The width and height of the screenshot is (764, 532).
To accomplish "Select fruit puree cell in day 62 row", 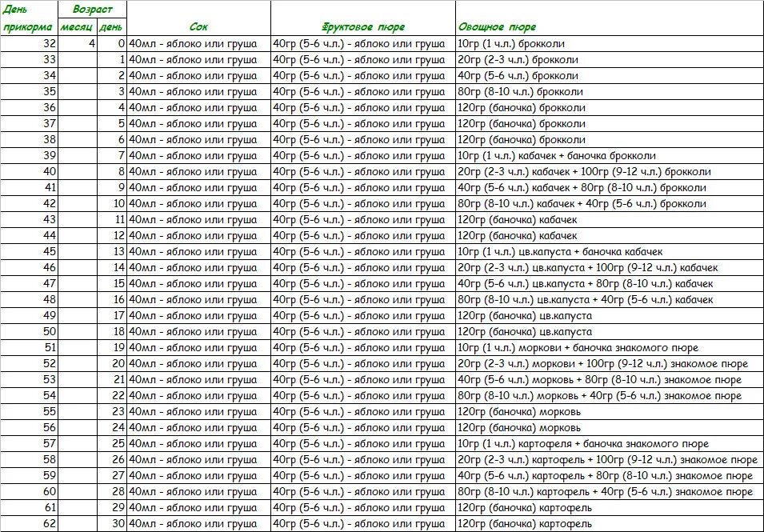I will (x=363, y=524).
